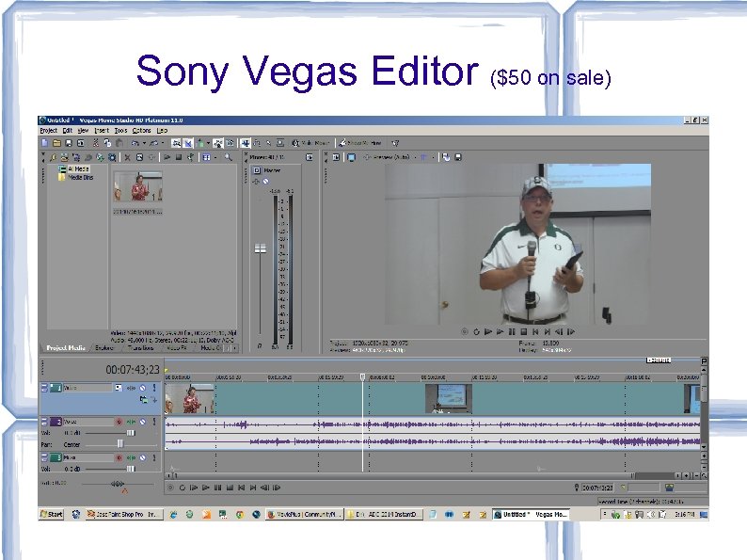Switch to the Transitions tab

pyautogui.click(x=140, y=348)
